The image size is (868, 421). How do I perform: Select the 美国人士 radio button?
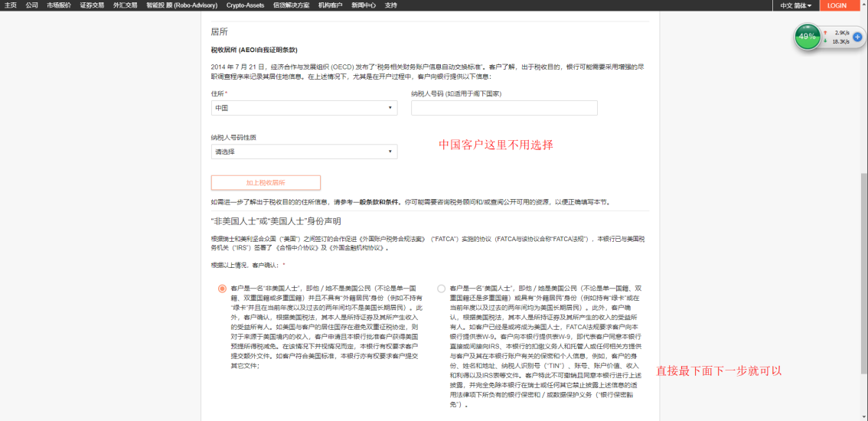(x=441, y=289)
